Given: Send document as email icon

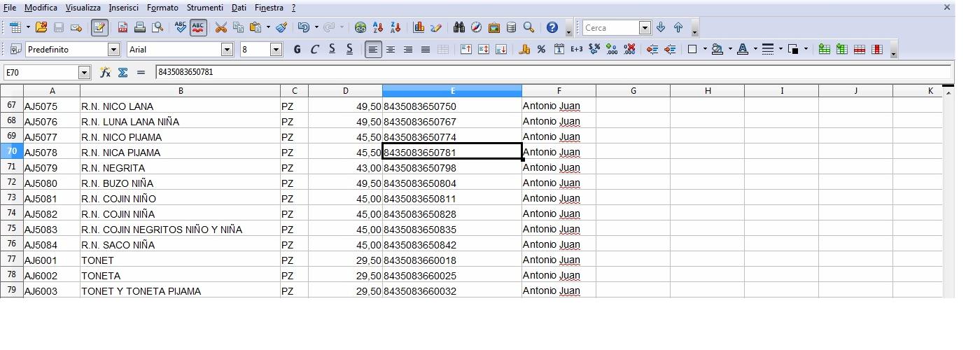Looking at the screenshot, I should point(76,27).
